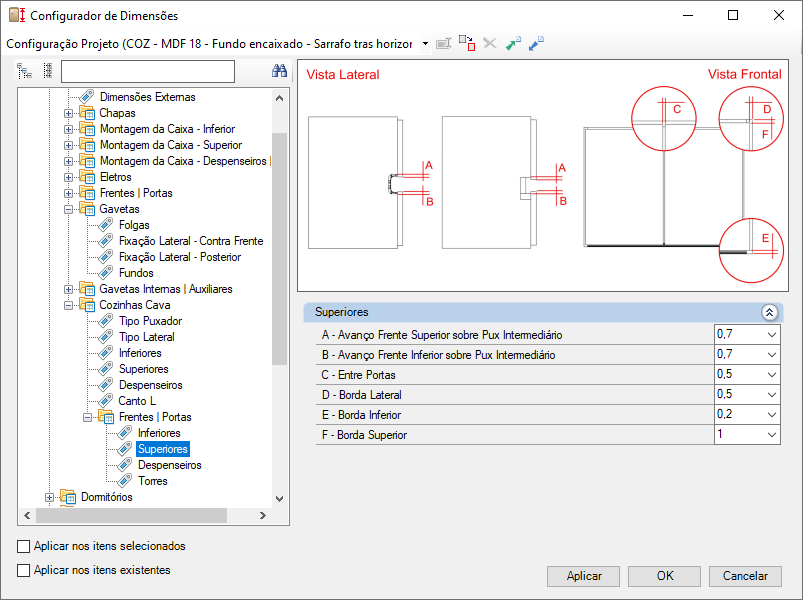Image resolution: width=803 pixels, height=600 pixels.
Task: Click the Cancelar button
Action: pyautogui.click(x=745, y=576)
